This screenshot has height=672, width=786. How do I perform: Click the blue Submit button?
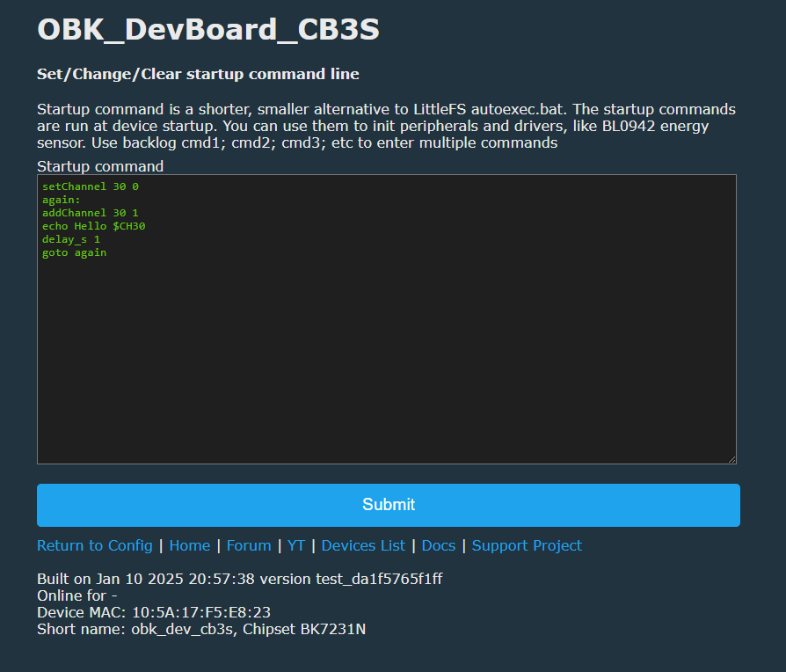point(389,505)
